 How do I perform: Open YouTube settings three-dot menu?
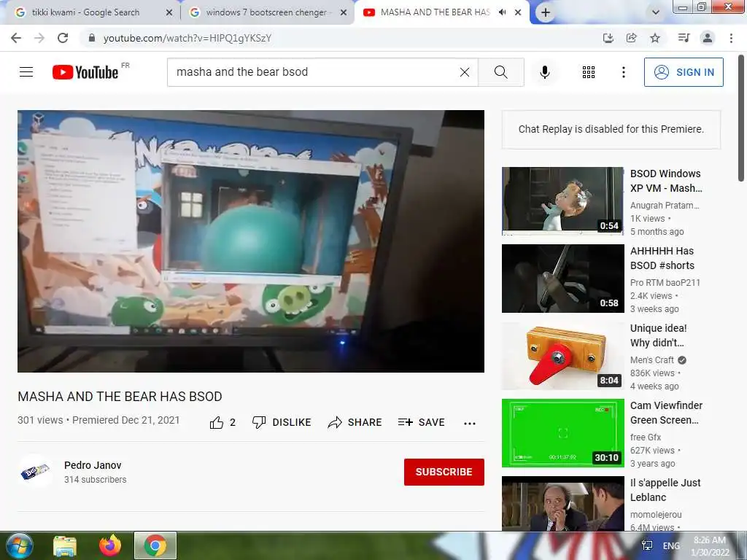click(x=623, y=72)
